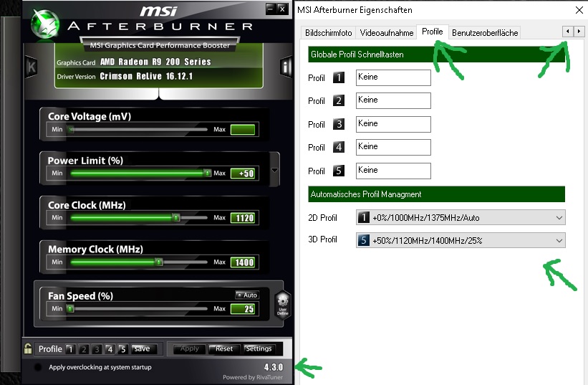Enable Apply overclocking at system startup

tap(38, 367)
